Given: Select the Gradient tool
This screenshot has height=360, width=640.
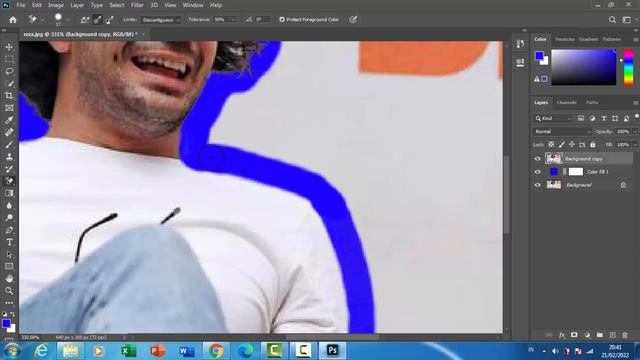Looking at the screenshot, I should point(9,193).
